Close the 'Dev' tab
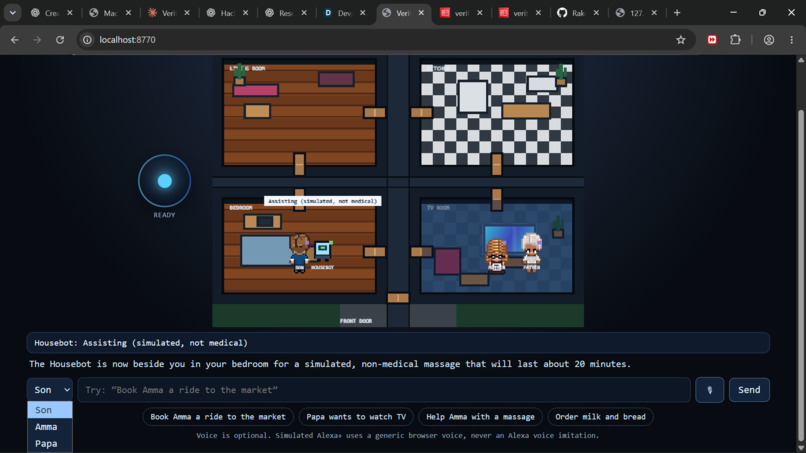 (363, 13)
